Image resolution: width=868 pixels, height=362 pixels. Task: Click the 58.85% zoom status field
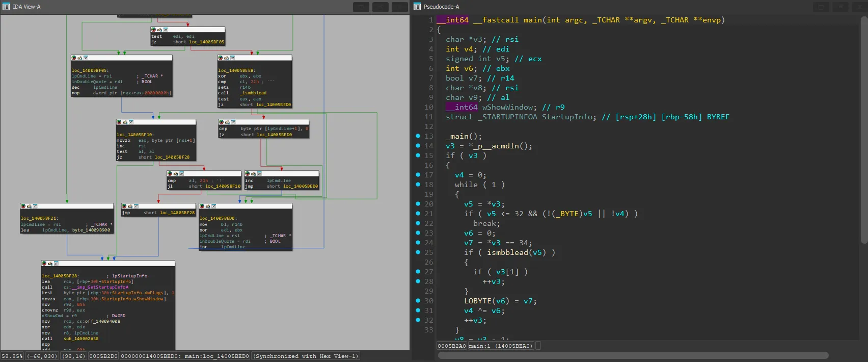click(12, 356)
